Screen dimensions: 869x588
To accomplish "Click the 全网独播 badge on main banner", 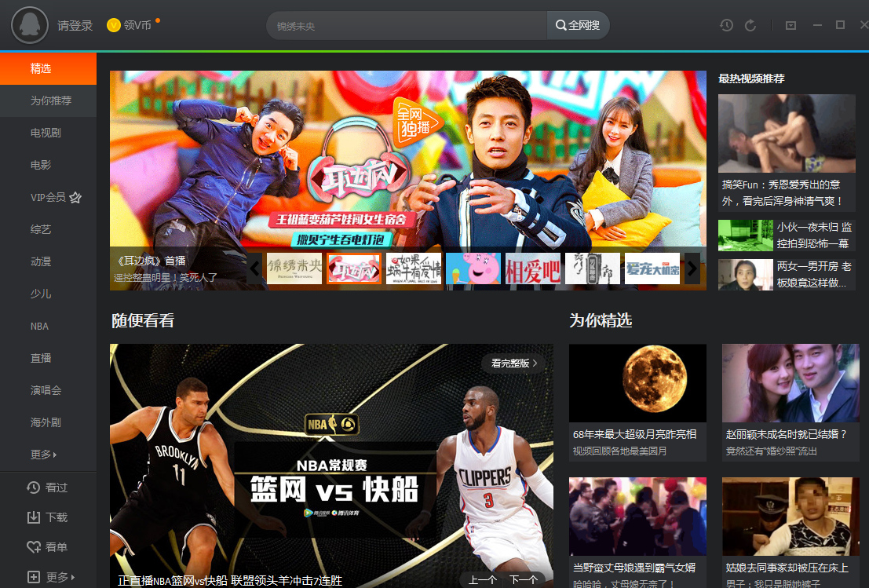I will [x=417, y=123].
